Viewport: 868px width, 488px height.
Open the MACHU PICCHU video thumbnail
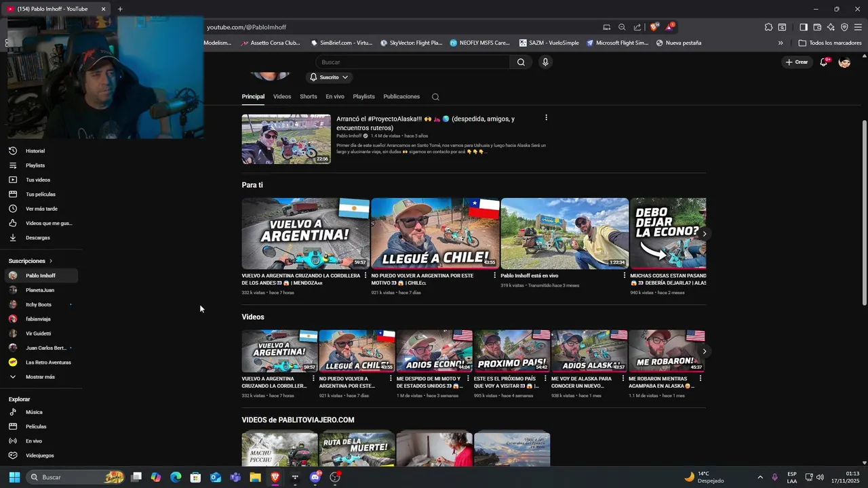click(x=279, y=449)
